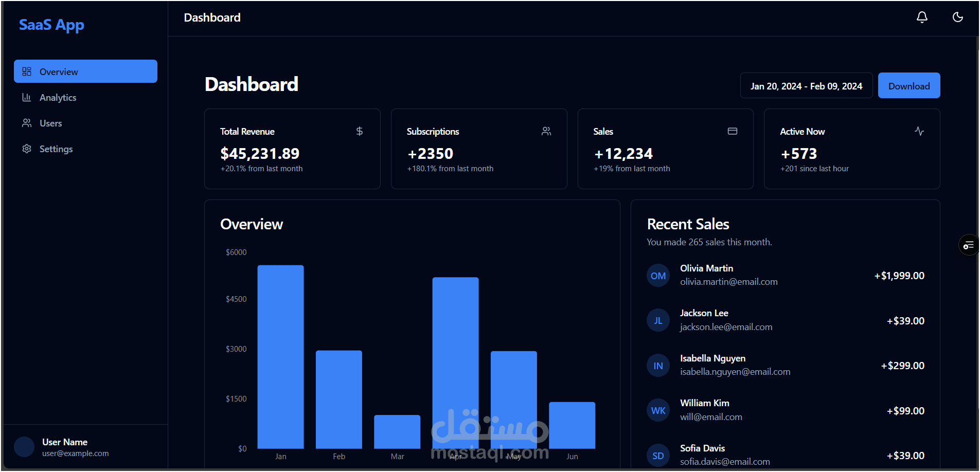Click the Settings gear in sidebar
This screenshot has width=980, height=472.
(27, 149)
